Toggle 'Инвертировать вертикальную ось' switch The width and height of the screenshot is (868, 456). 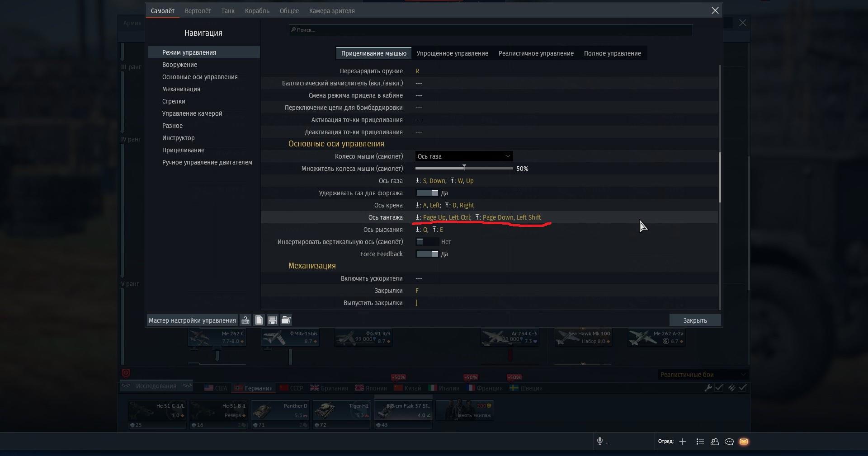point(427,242)
